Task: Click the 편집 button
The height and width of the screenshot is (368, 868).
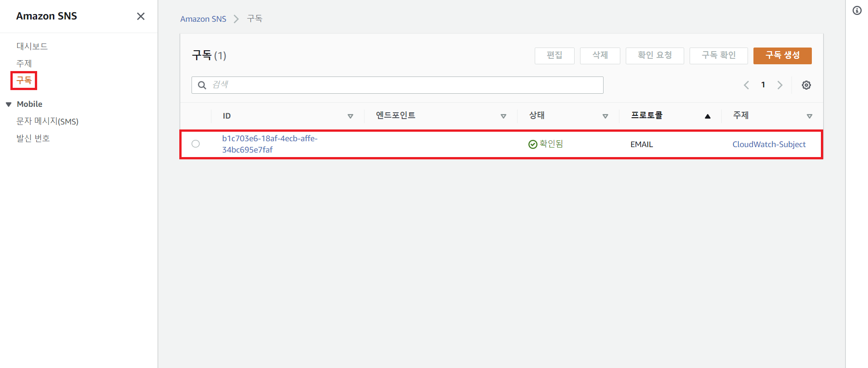Action: click(x=555, y=56)
